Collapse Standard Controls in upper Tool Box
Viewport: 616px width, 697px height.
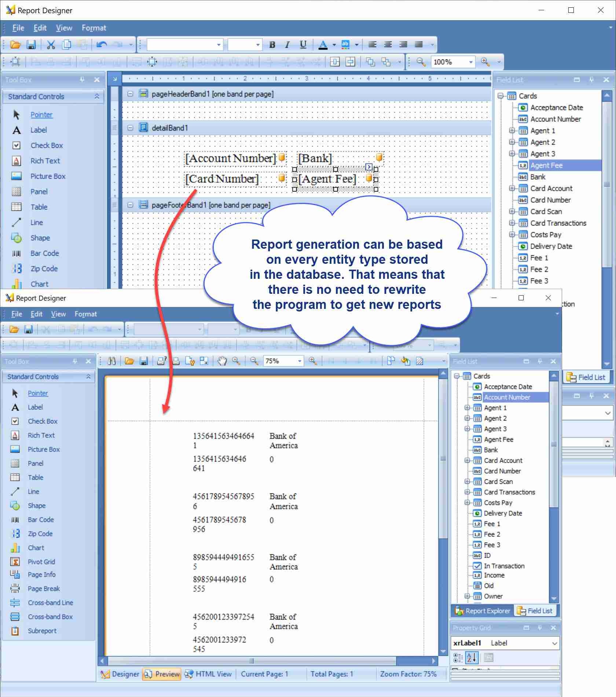pyautogui.click(x=97, y=96)
